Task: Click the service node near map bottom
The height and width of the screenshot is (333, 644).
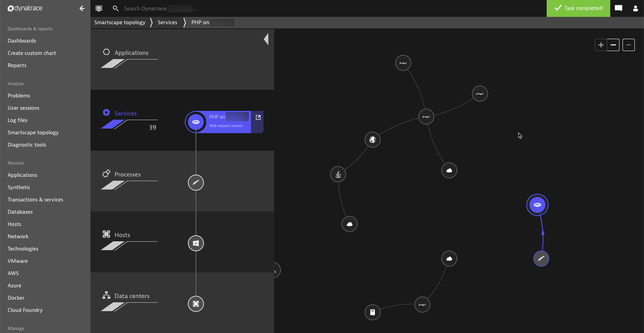Action: 422,305
